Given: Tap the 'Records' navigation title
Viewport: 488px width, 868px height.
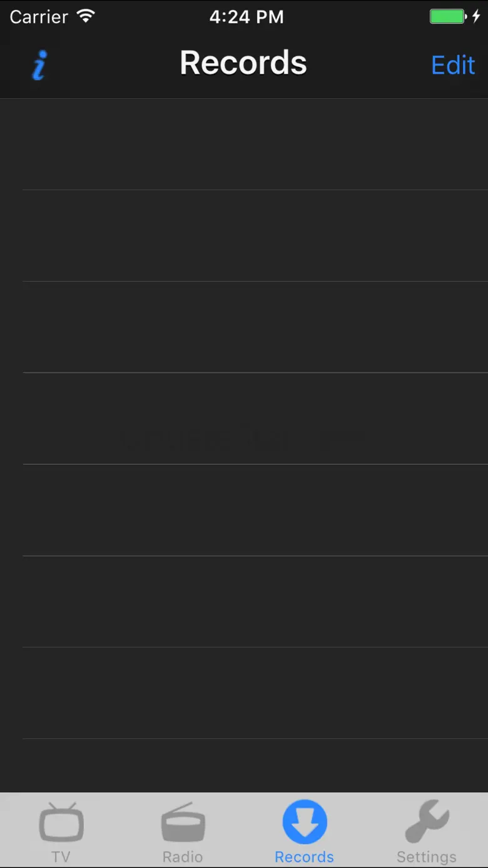Looking at the screenshot, I should click(x=243, y=63).
